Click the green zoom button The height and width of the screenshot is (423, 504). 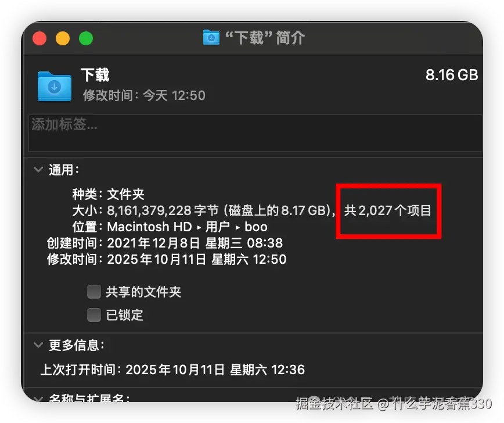(86, 38)
